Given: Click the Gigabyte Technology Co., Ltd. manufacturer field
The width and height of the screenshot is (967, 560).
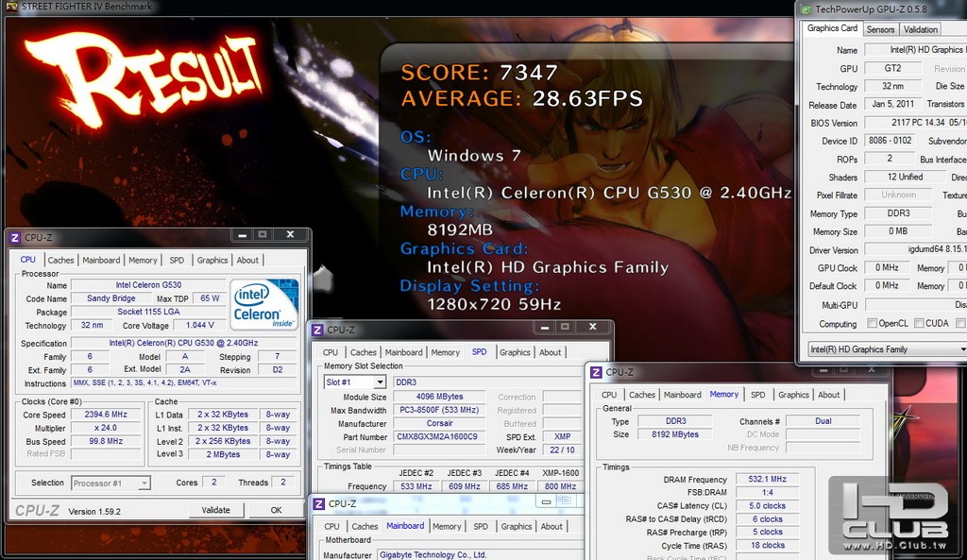Looking at the screenshot, I should point(479,555).
